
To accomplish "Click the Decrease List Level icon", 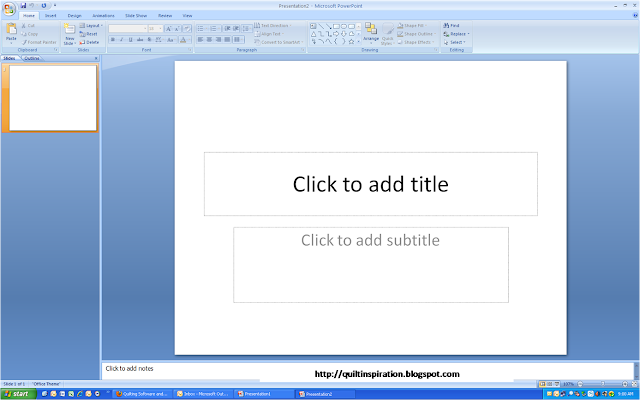I will pyautogui.click(x=227, y=29).
